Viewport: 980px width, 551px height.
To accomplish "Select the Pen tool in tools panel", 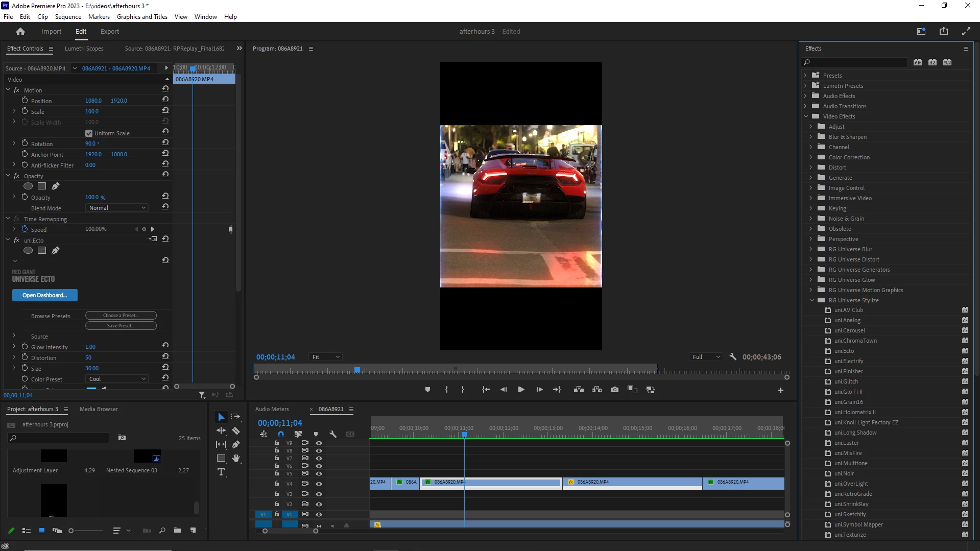I will (x=236, y=445).
